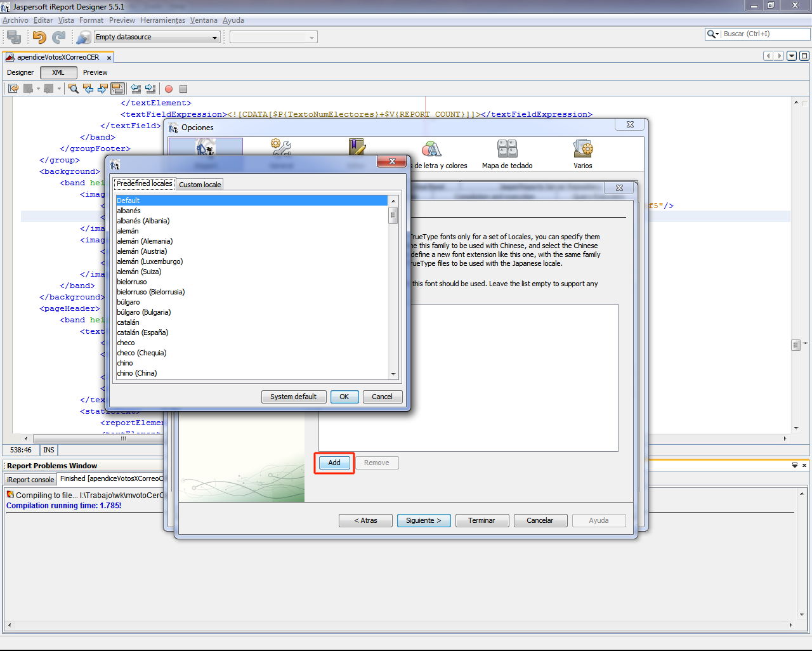Switch to Predefined locales tab
The width and height of the screenshot is (812, 651).
pos(144,184)
